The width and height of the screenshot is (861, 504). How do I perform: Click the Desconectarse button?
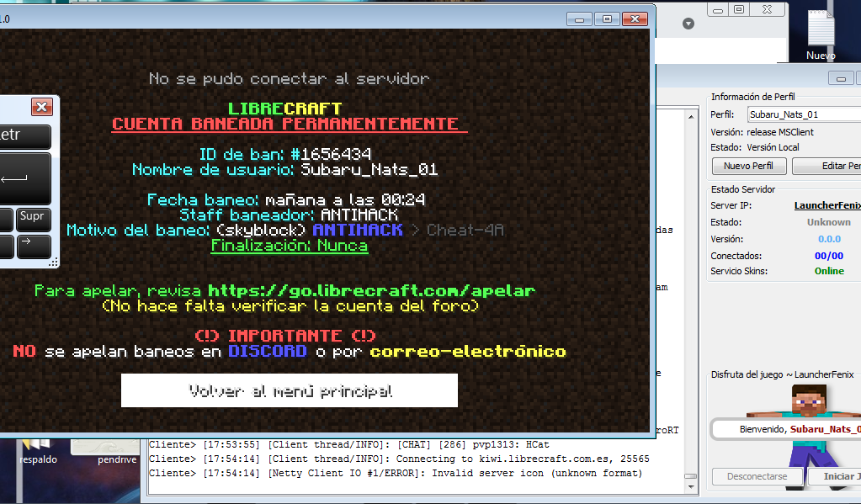757,476
